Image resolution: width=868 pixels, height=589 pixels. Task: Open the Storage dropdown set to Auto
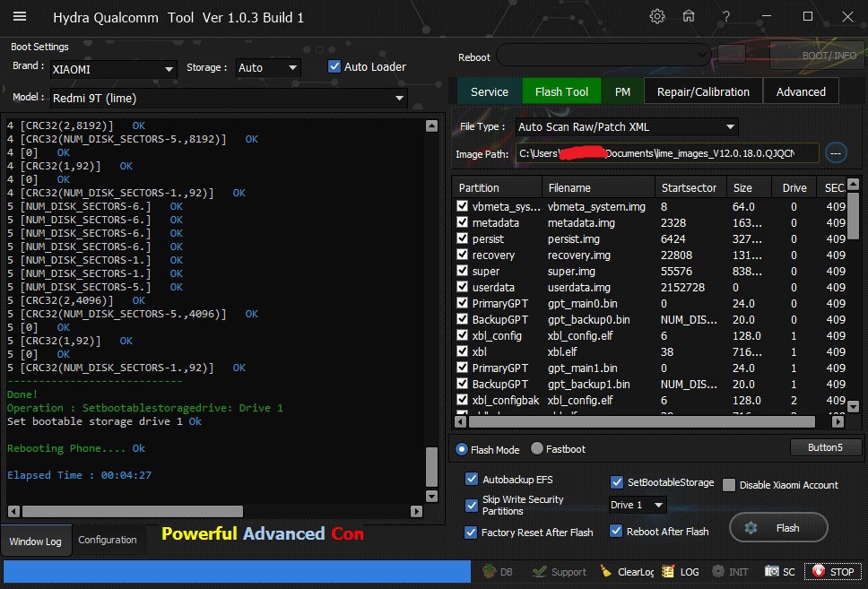[x=268, y=67]
